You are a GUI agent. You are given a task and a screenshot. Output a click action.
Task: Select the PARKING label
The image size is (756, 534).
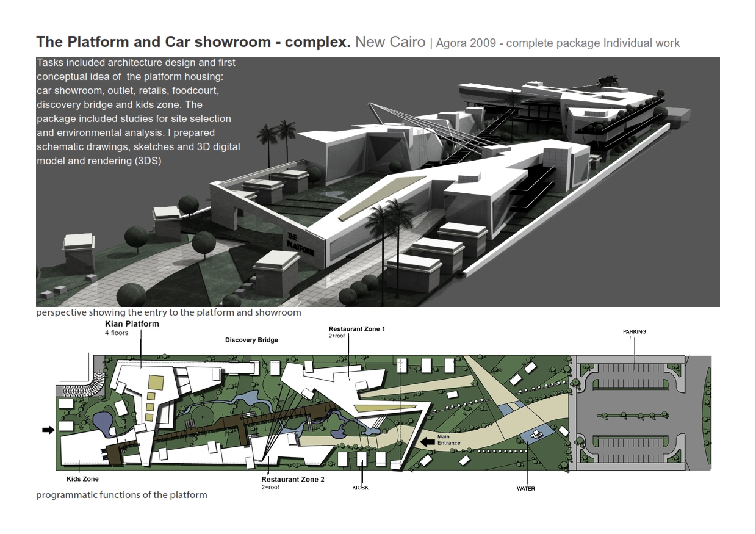634,332
